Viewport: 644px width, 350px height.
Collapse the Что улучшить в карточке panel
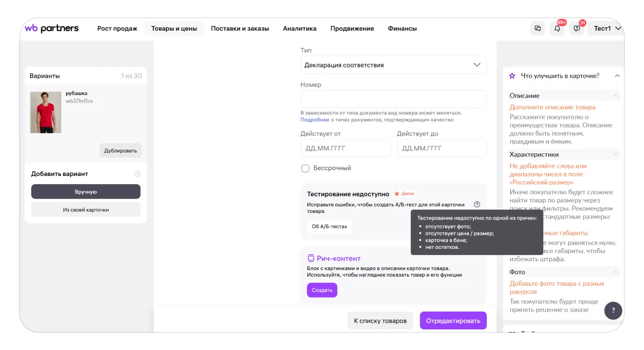[x=617, y=76]
